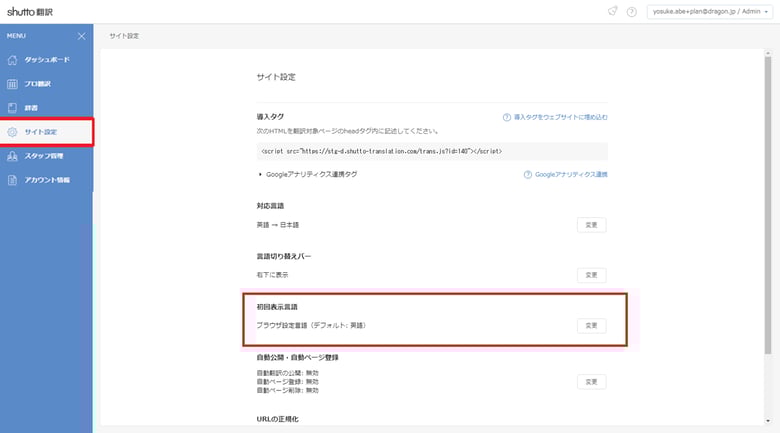780x433 pixels.
Task: Click the 自動翻訳の公開: 無効 line
Action: coord(288,373)
